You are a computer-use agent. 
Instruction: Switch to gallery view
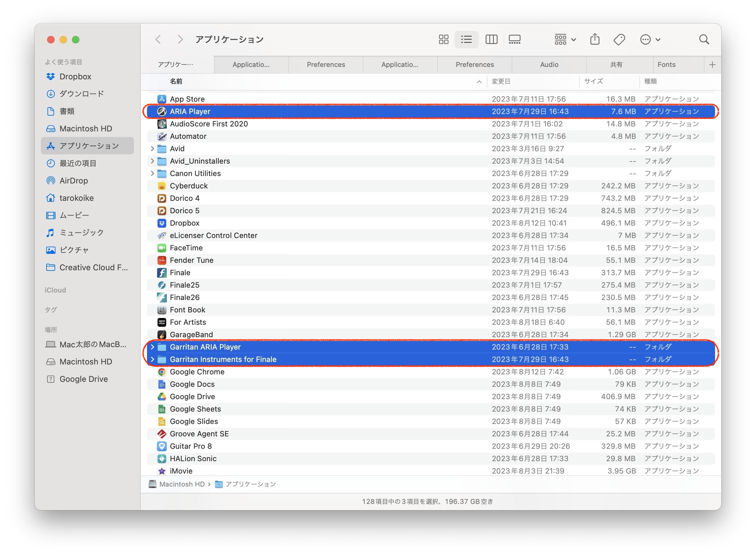[514, 39]
